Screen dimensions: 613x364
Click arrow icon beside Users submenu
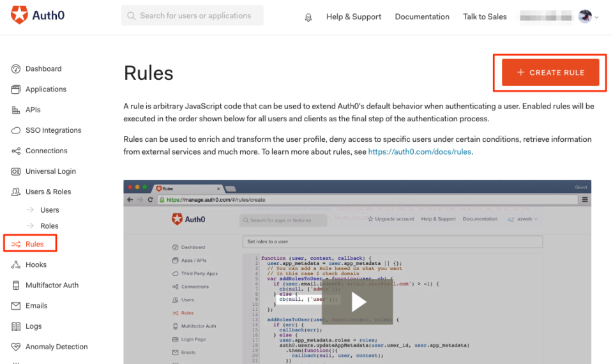pos(30,210)
